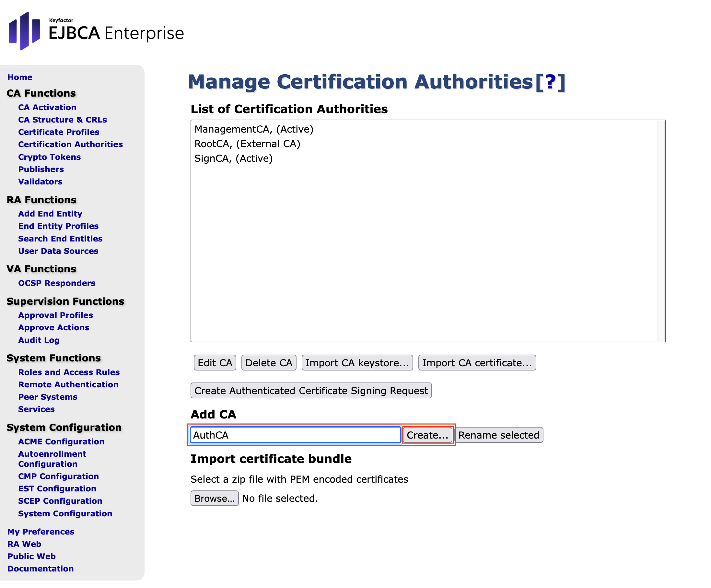The height and width of the screenshot is (588, 711).
Task: Click the Rename selected button
Action: point(498,435)
